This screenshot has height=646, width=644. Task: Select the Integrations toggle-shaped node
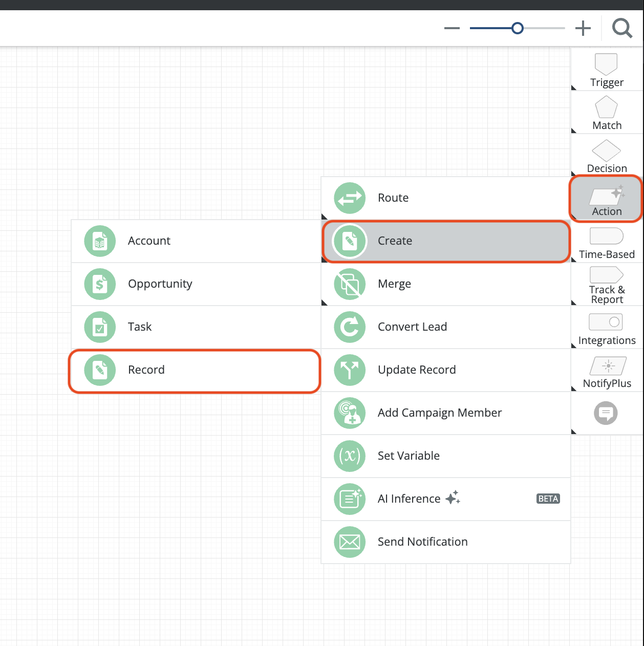pyautogui.click(x=607, y=328)
